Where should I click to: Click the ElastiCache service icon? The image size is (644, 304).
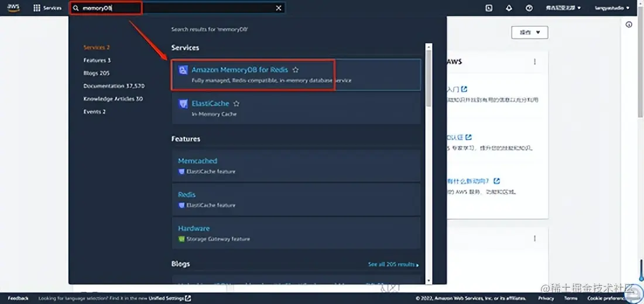tap(183, 104)
